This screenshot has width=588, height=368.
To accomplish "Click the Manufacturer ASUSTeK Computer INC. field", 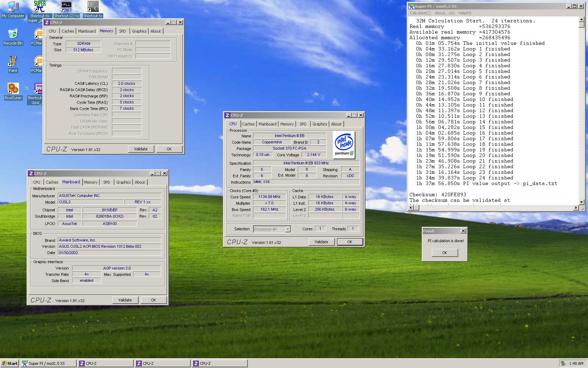I will 110,196.
